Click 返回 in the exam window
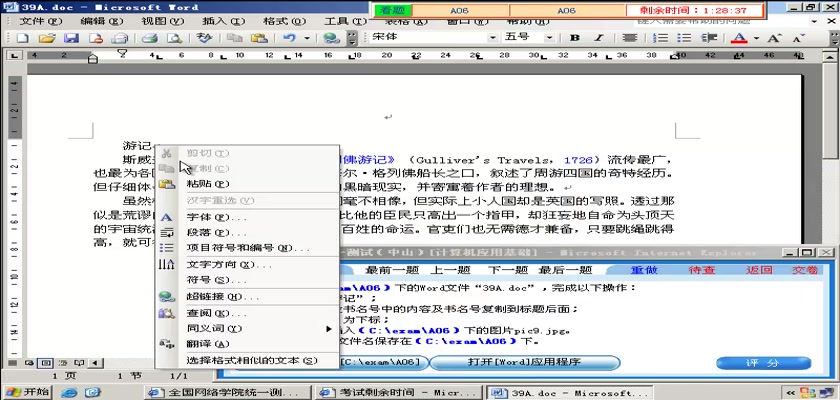The height and width of the screenshot is (400, 840). 759,270
